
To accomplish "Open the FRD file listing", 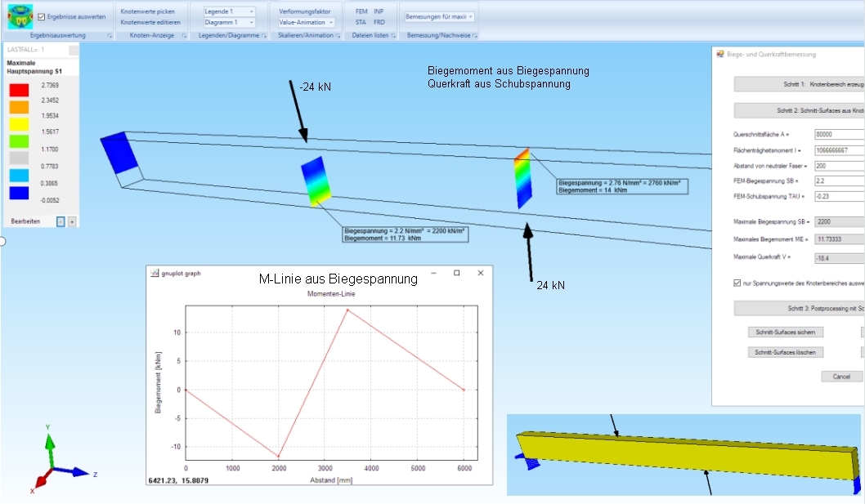I will click(379, 23).
